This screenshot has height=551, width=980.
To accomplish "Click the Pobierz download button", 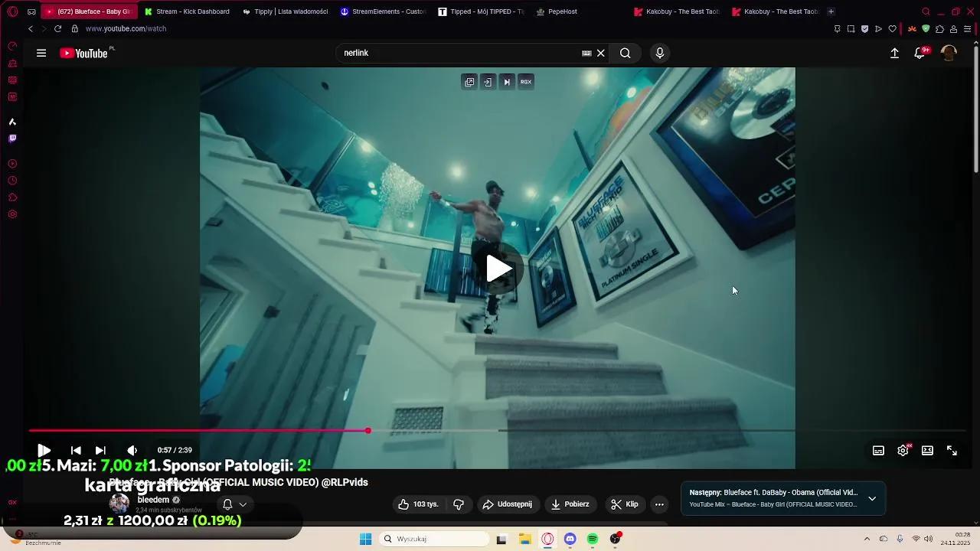I will 570,504.
